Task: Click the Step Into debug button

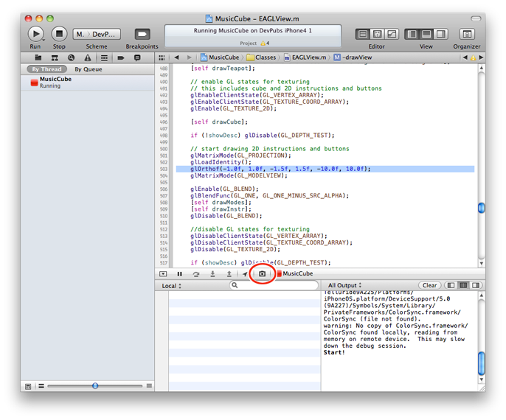Action: tap(212, 273)
